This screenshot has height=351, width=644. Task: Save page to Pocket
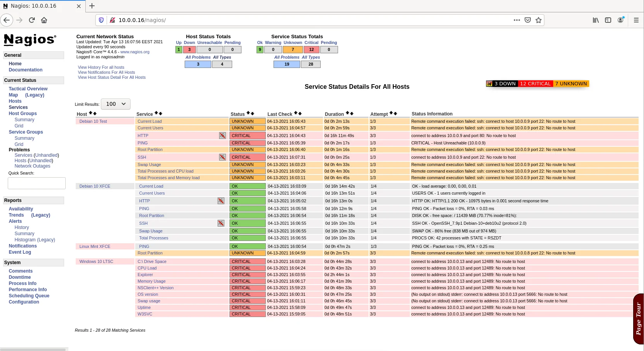528,20
